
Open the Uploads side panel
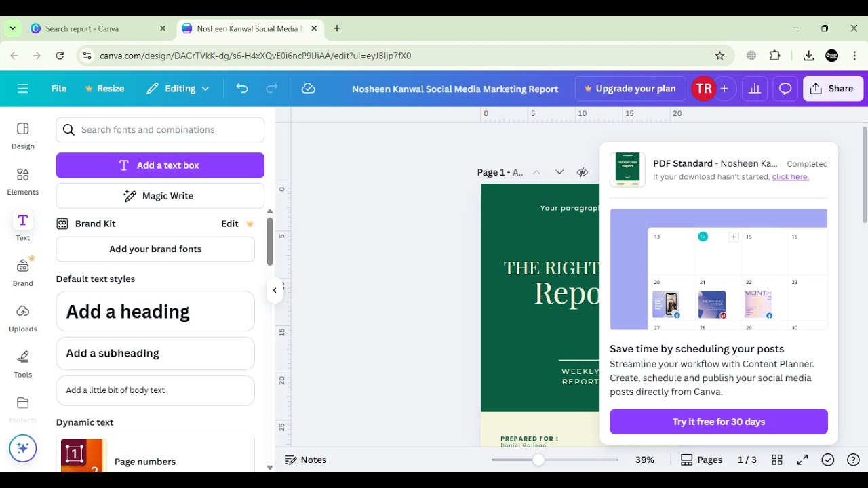coord(23,318)
